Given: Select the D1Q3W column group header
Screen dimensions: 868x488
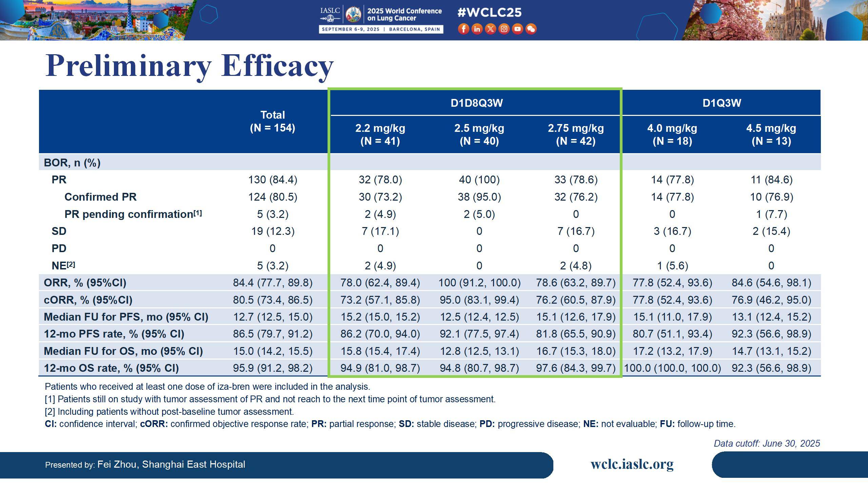Looking at the screenshot, I should [722, 103].
